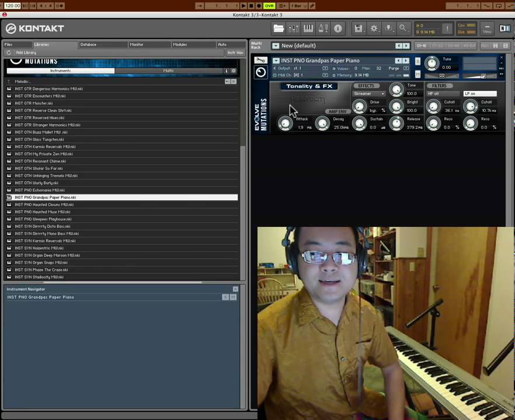
Task: Toggle the Outputs mixer icon
Action: point(293,29)
